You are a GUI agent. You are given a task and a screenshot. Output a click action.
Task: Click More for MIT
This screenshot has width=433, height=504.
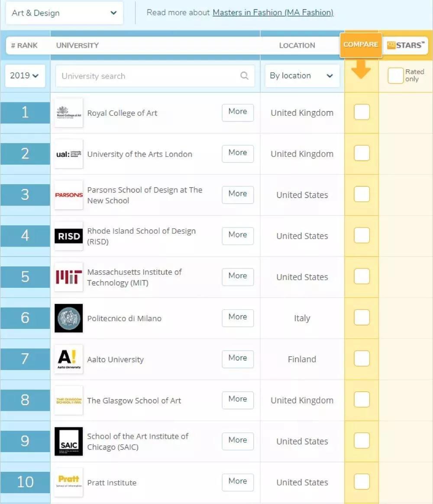(238, 277)
